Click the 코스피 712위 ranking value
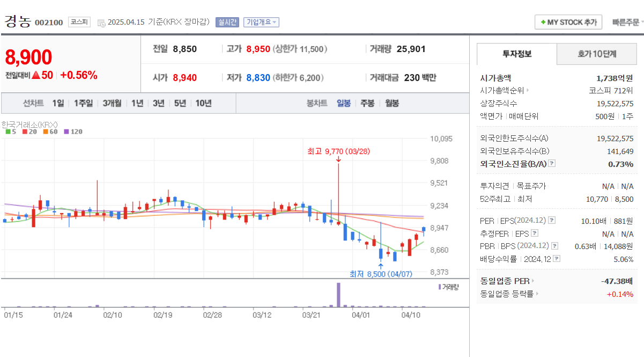The width and height of the screenshot is (644, 357). pos(611,91)
